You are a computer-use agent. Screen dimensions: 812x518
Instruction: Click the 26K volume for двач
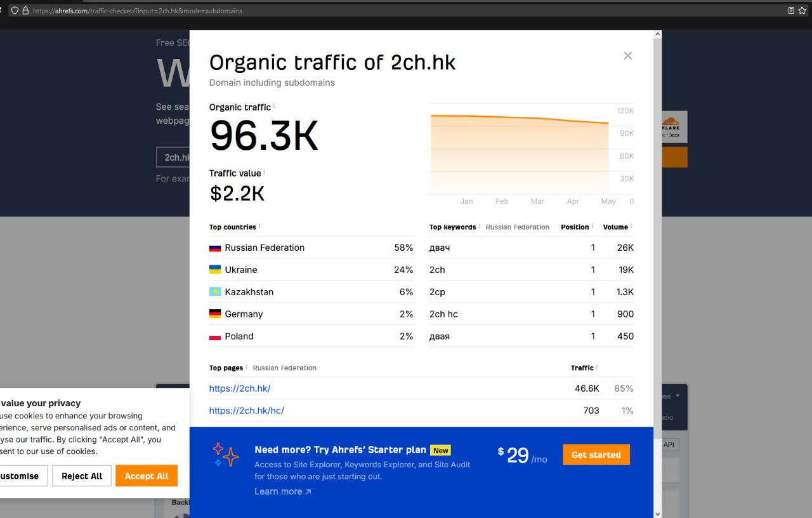(x=625, y=248)
